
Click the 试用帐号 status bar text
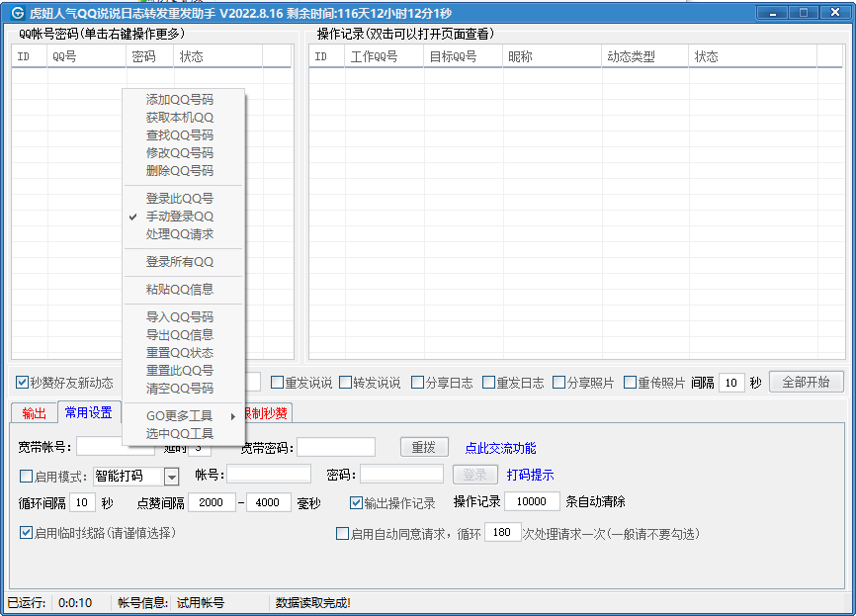201,603
